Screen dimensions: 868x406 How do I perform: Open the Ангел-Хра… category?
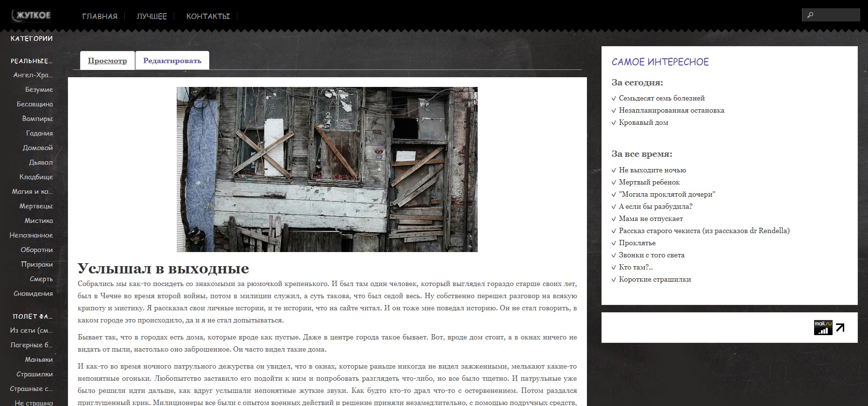(33, 75)
